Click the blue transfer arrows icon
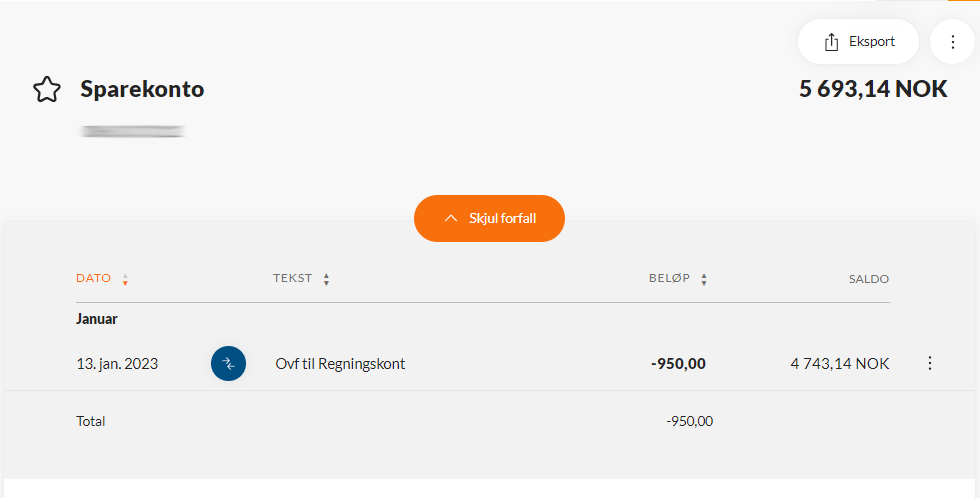980x498 pixels. 228,364
